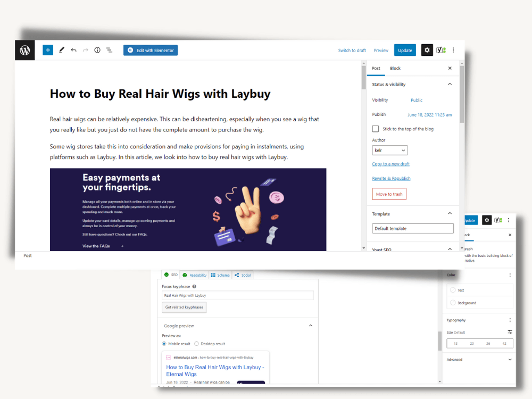This screenshot has width=532, height=399.
Task: Open the SEO tab in Yoast
Action: 171,275
